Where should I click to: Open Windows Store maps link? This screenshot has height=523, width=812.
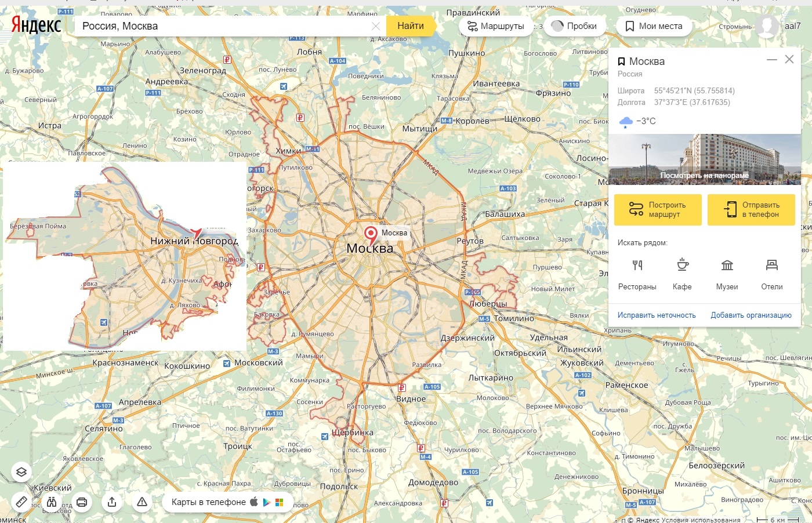point(279,502)
